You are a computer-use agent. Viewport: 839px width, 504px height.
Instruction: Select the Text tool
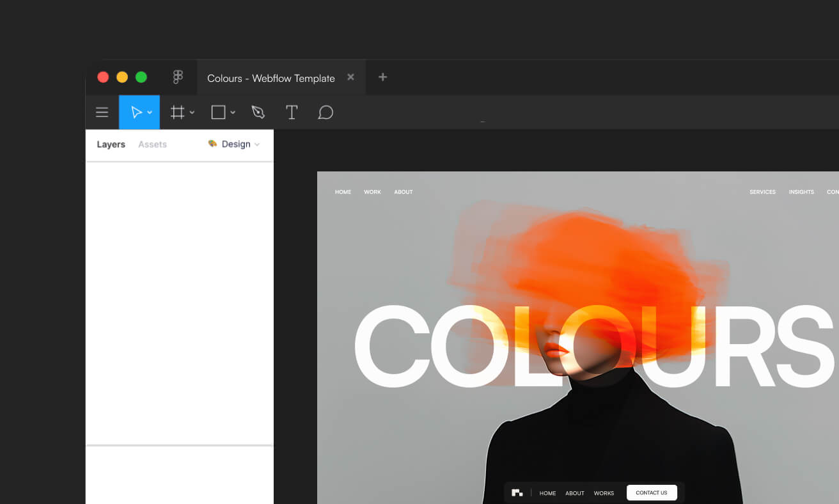click(x=292, y=113)
